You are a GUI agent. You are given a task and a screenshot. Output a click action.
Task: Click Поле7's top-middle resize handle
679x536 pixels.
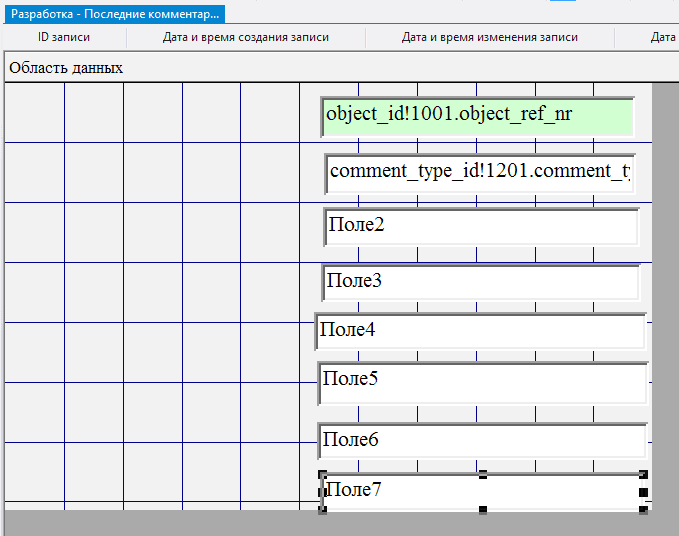(483, 474)
